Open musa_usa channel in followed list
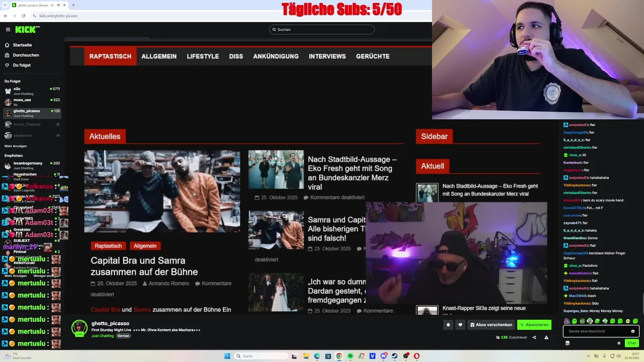Viewport: 644px width, 362px height. point(32,102)
